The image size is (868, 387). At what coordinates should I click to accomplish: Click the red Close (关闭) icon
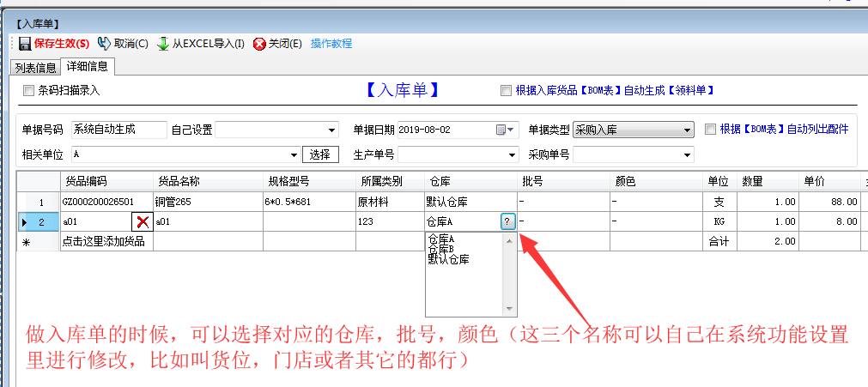pos(259,44)
